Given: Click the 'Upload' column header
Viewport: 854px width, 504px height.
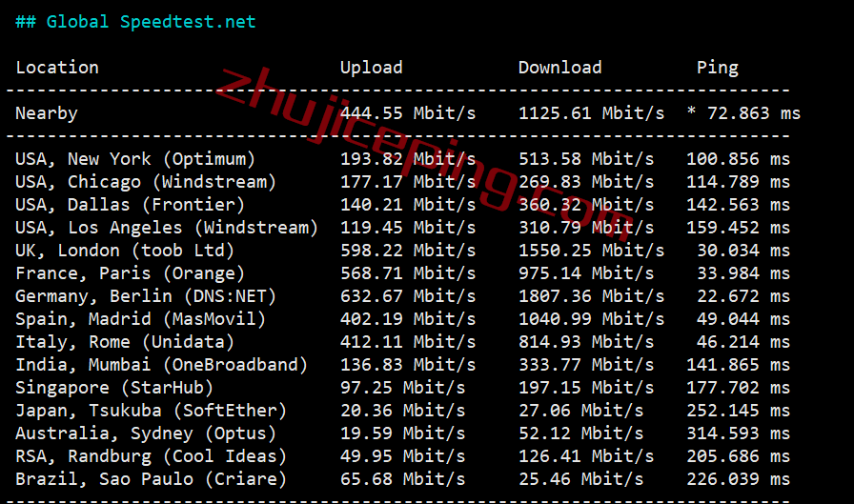Looking at the screenshot, I should (x=372, y=68).
